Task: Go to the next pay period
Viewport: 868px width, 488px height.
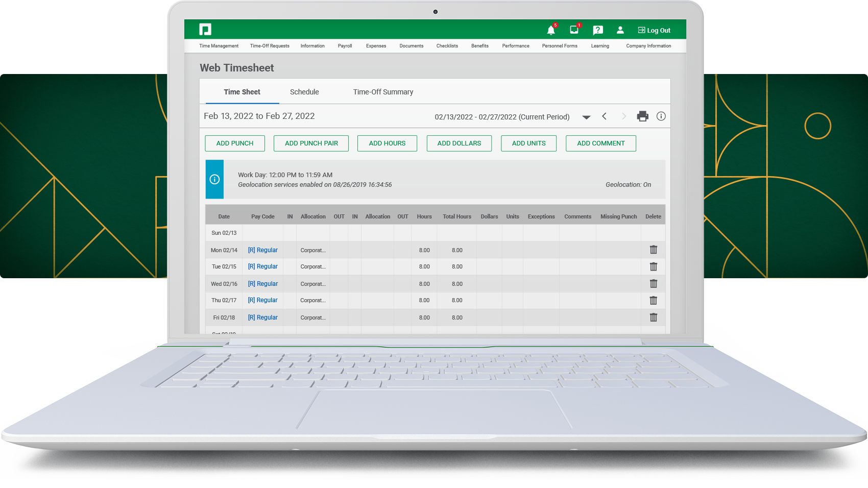Action: point(623,116)
